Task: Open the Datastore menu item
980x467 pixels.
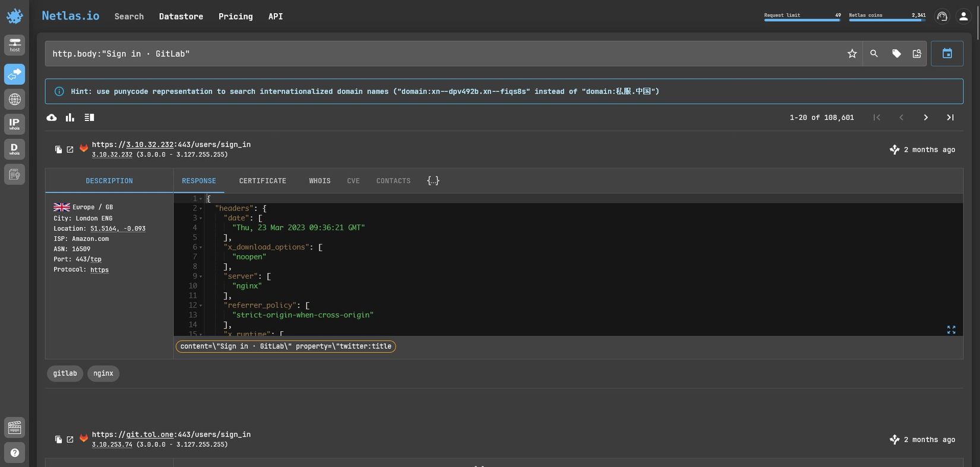Action: pyautogui.click(x=181, y=17)
